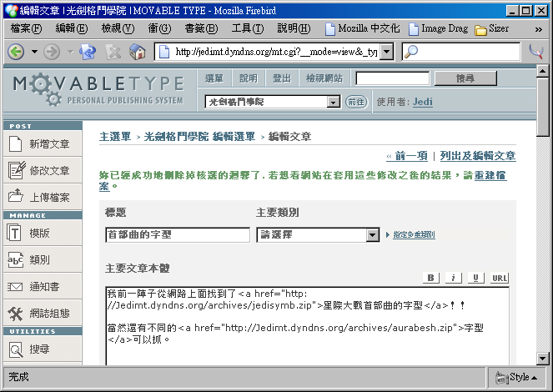Reload the page with the Reload icon
553x392 pixels.
(88, 53)
